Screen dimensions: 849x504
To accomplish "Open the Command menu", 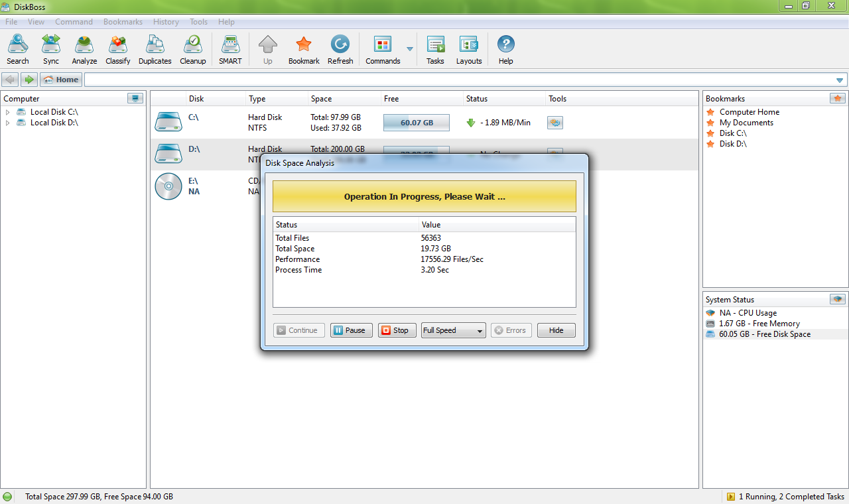I will point(74,22).
